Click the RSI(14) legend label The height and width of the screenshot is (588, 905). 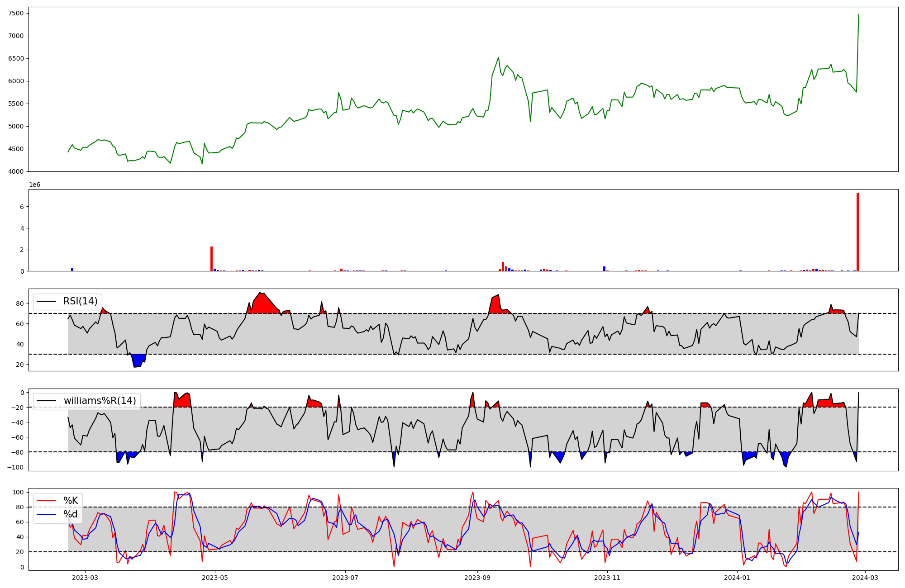point(81,301)
